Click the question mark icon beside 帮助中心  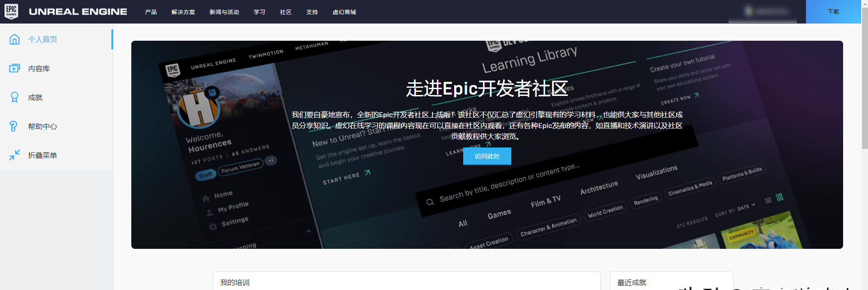click(14, 126)
